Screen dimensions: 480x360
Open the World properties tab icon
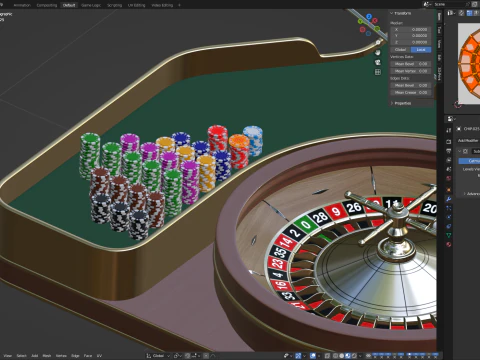pos(449,178)
